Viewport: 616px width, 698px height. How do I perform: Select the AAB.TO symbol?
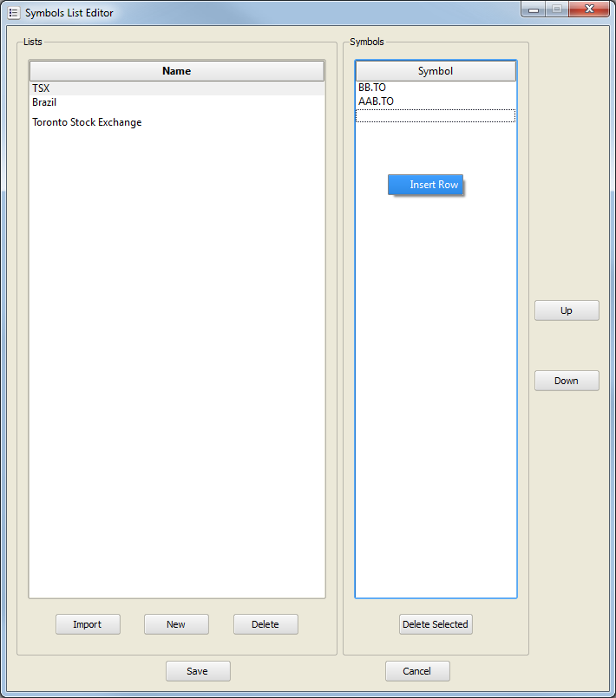pyautogui.click(x=376, y=101)
